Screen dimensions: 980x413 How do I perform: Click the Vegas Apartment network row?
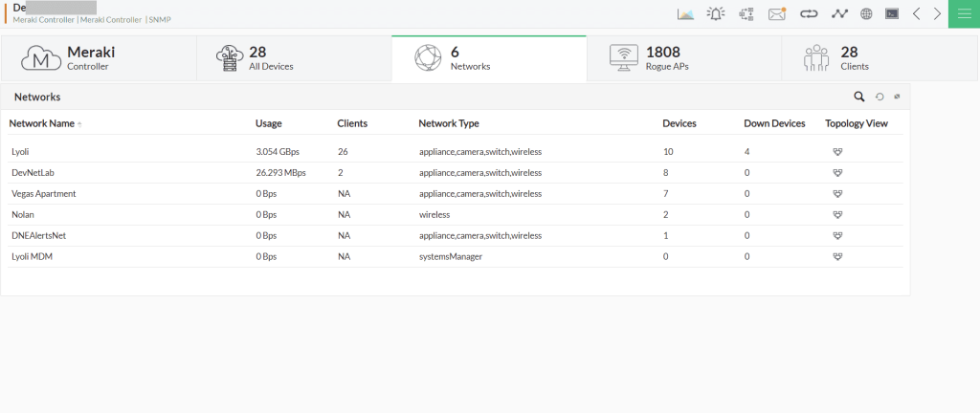43,194
